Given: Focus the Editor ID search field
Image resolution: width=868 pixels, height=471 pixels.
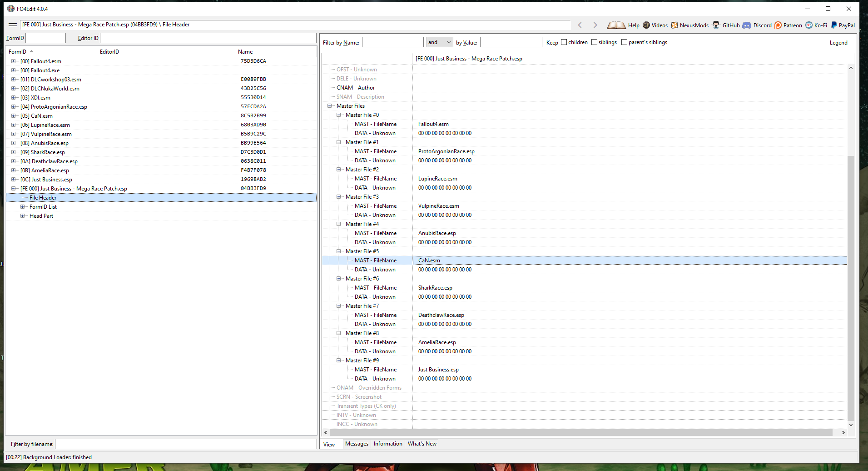Looking at the screenshot, I should click(208, 38).
